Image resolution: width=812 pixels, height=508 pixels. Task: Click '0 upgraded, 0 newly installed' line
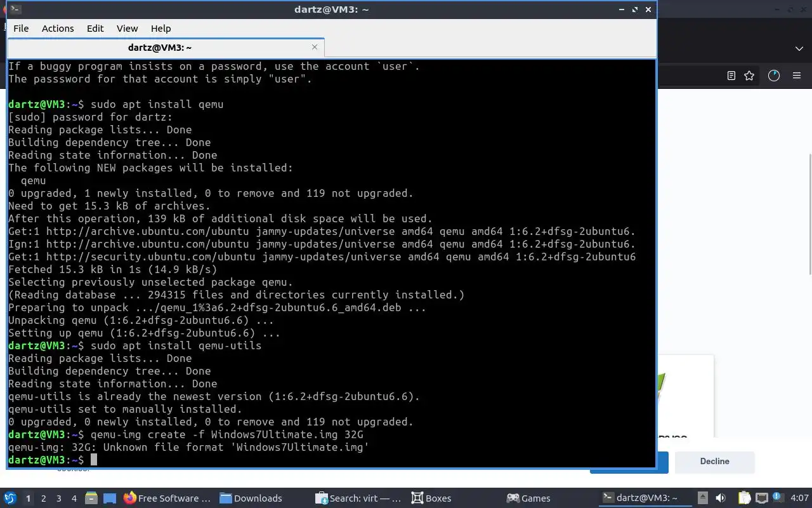click(x=211, y=422)
